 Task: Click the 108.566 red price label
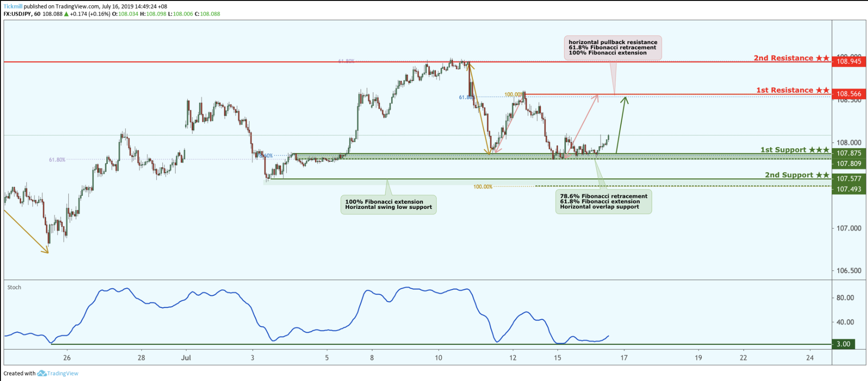point(849,94)
